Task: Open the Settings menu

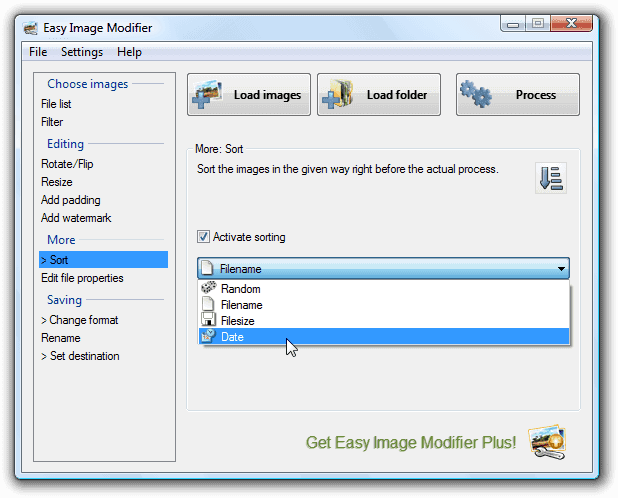Action: tap(82, 52)
